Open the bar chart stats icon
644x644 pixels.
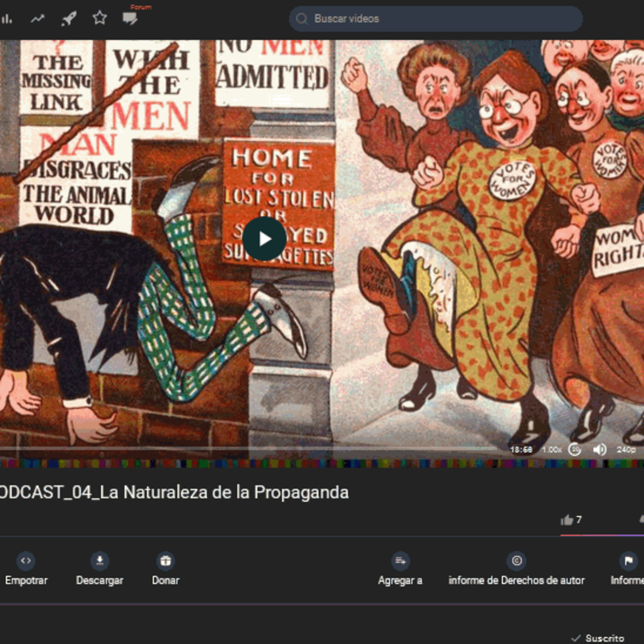click(x=6, y=18)
